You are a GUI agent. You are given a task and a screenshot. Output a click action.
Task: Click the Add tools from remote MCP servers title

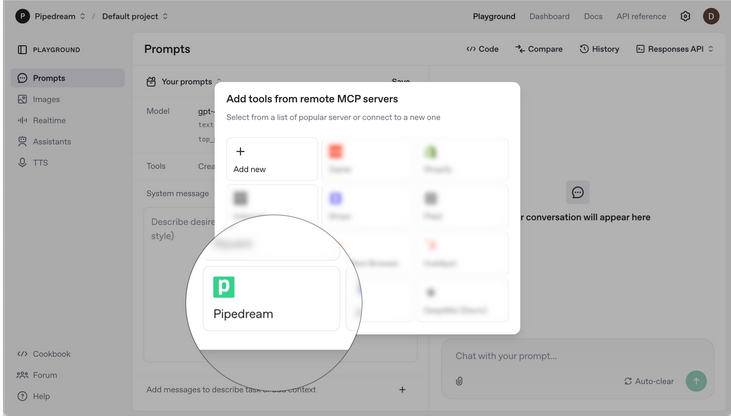[312, 99]
